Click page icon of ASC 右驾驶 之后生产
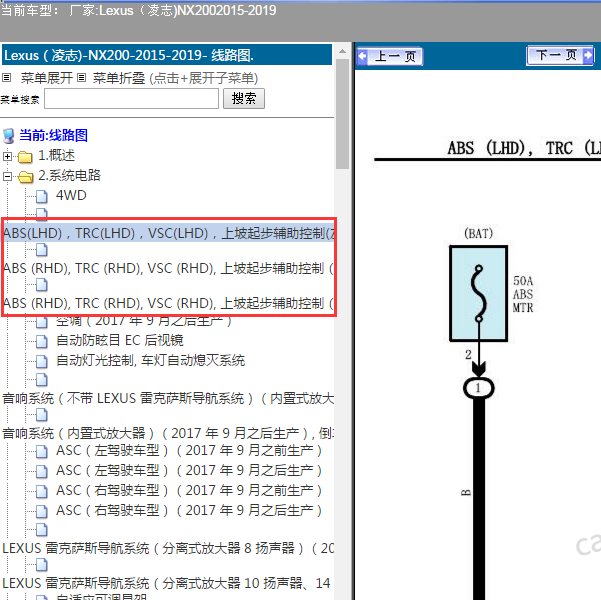 41,511
